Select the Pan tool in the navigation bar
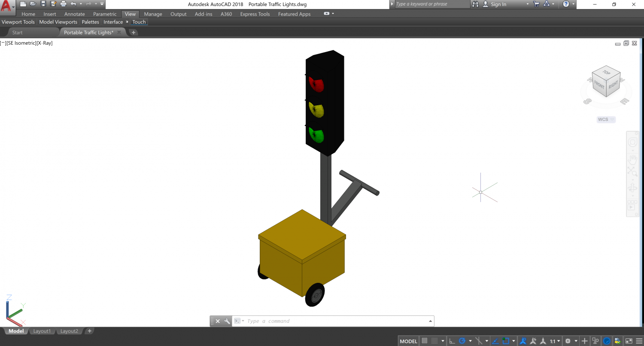Viewport: 644px width, 346px height. pyautogui.click(x=633, y=158)
